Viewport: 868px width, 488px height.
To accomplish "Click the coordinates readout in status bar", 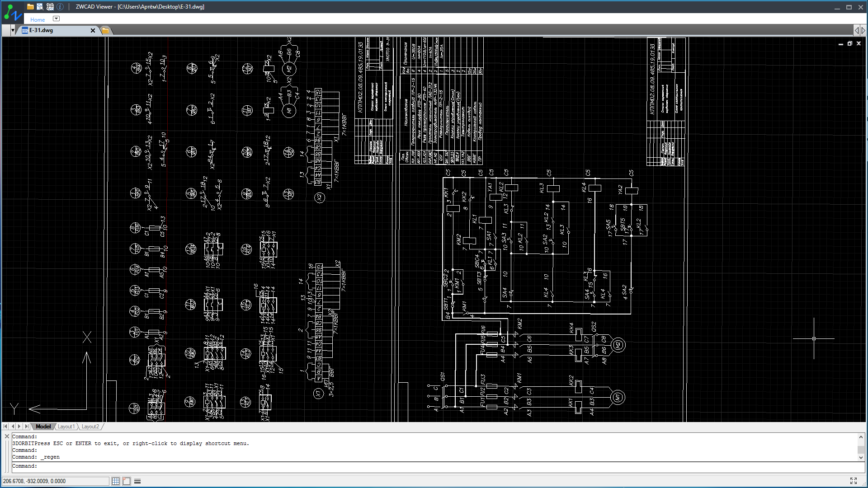I will pos(55,481).
